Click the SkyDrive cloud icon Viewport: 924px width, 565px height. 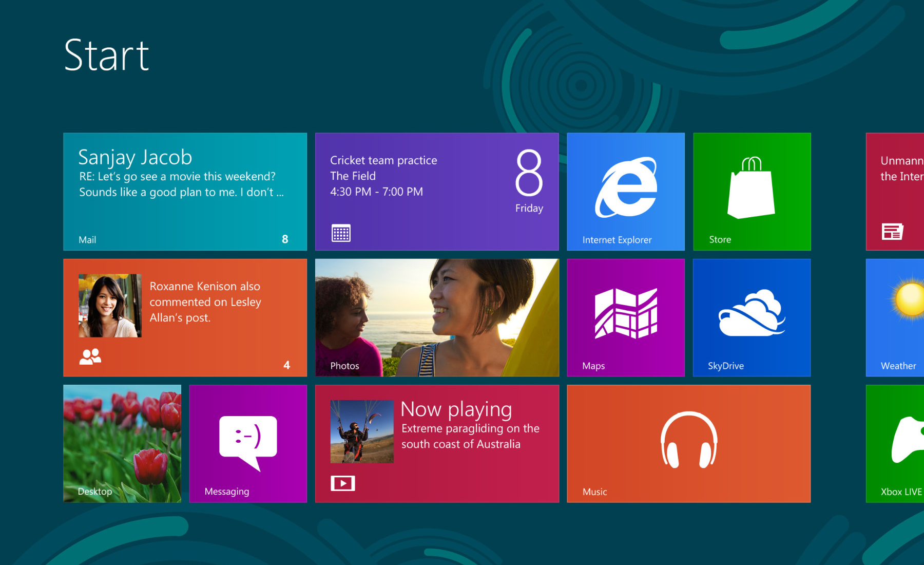752,313
